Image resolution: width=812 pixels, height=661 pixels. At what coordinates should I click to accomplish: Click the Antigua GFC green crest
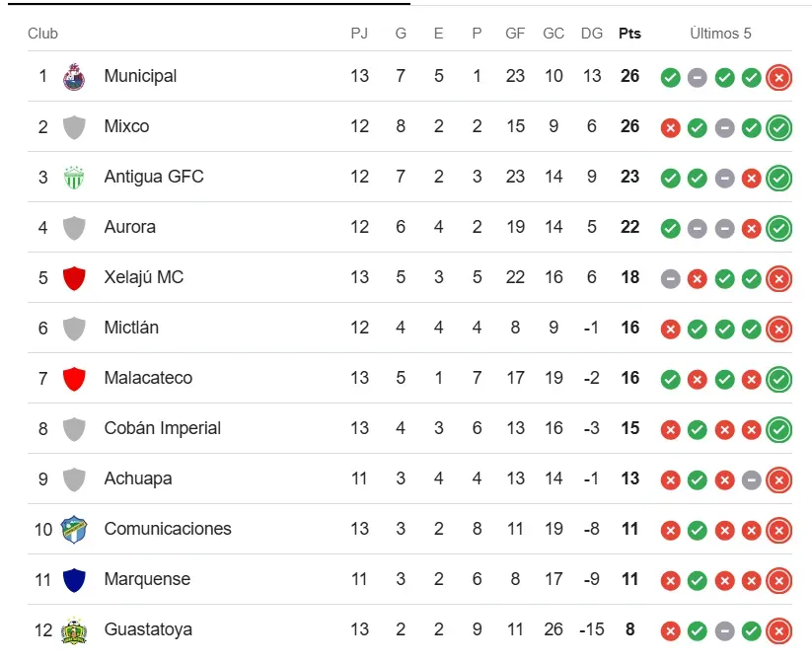[74, 178]
